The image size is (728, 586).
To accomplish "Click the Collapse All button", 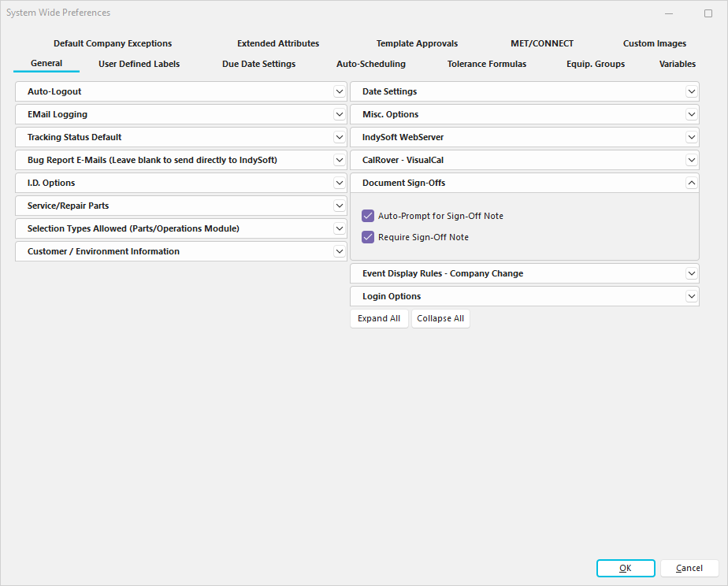I will pyautogui.click(x=440, y=319).
